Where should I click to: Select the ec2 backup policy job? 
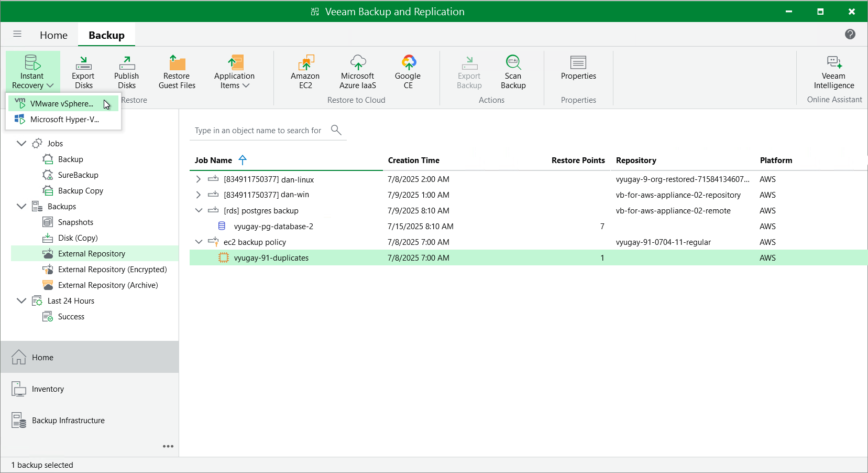coord(255,242)
